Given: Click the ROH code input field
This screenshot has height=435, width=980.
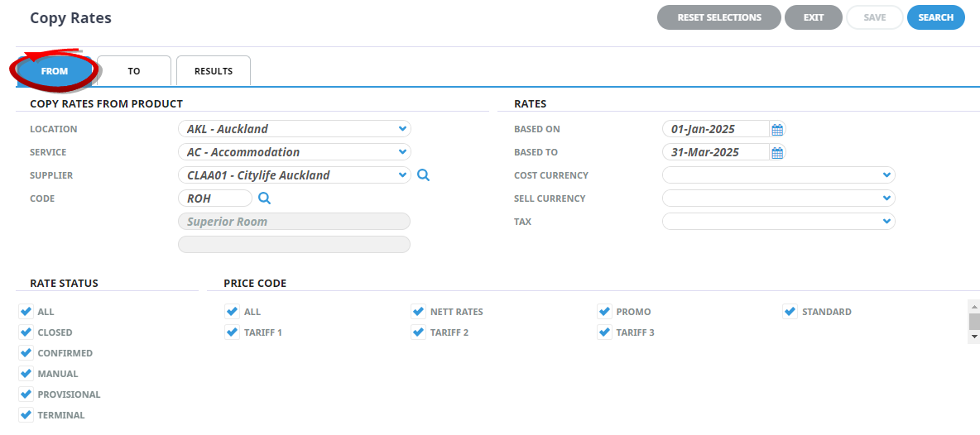Looking at the screenshot, I should coord(215,198).
